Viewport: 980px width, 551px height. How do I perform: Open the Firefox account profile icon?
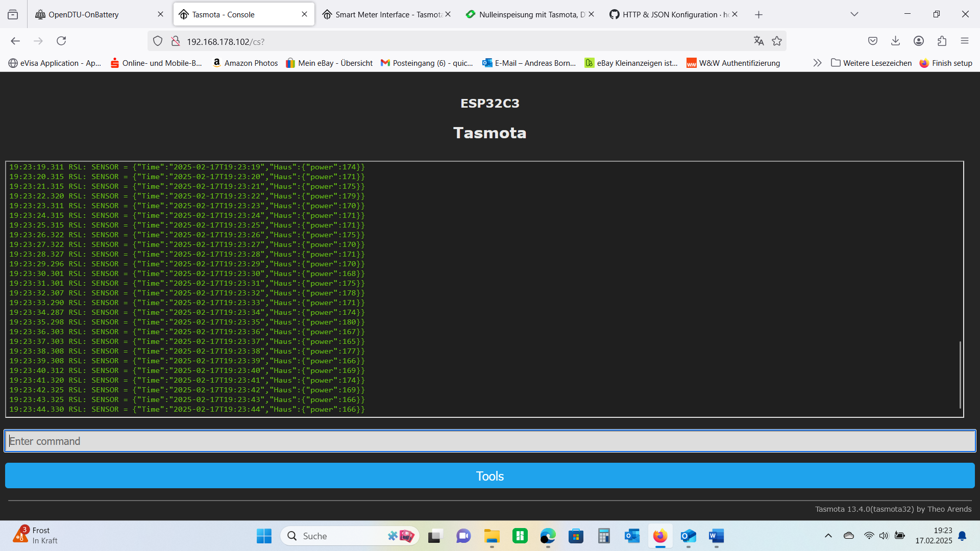(919, 41)
